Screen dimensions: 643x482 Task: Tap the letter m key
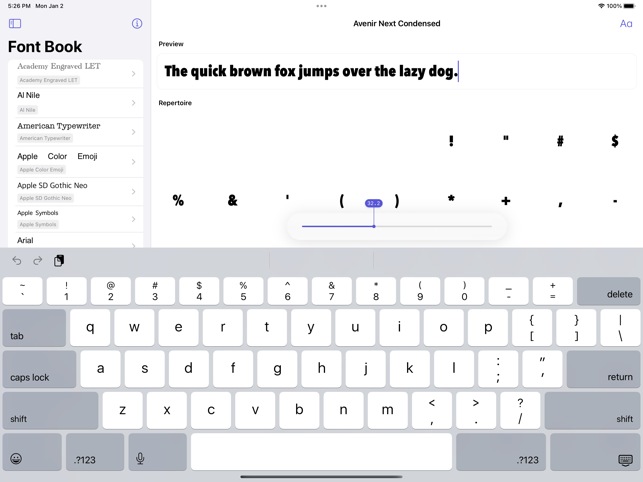tap(388, 410)
